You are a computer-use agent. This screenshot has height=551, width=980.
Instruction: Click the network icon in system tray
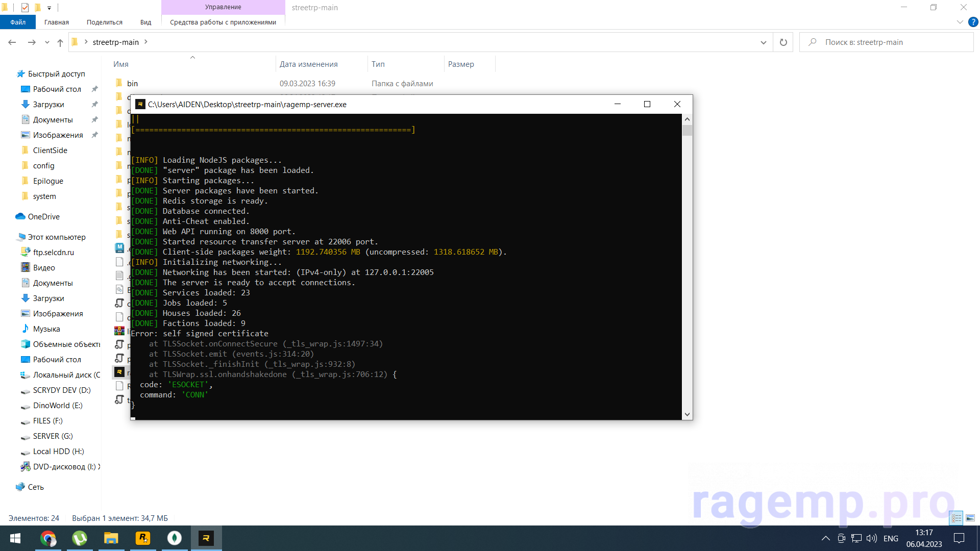tap(856, 538)
